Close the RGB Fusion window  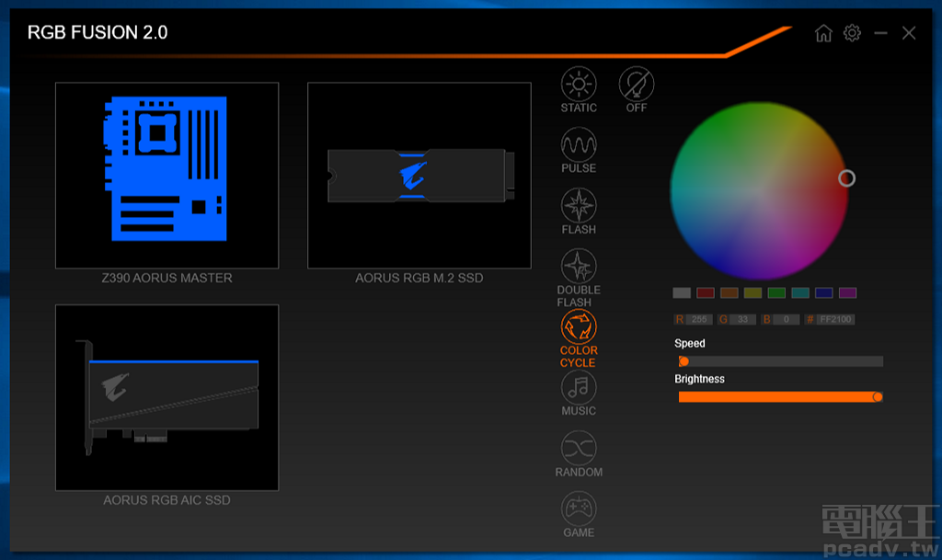coord(909,33)
